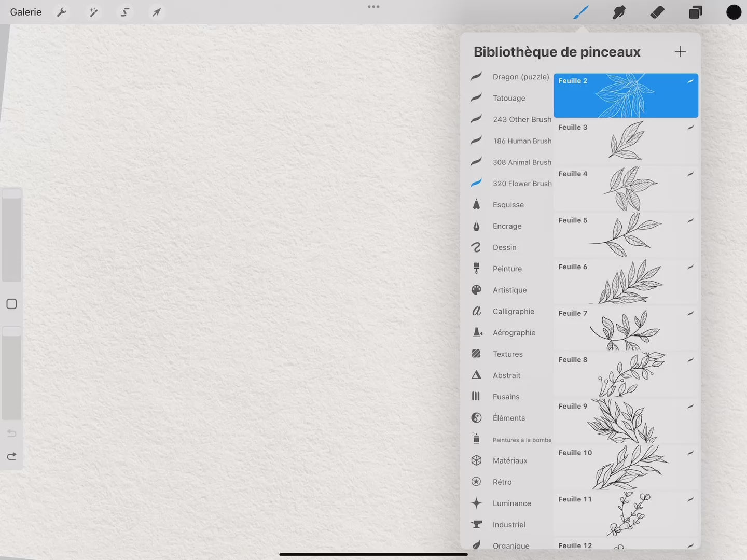Open the black color swatch

tap(734, 12)
